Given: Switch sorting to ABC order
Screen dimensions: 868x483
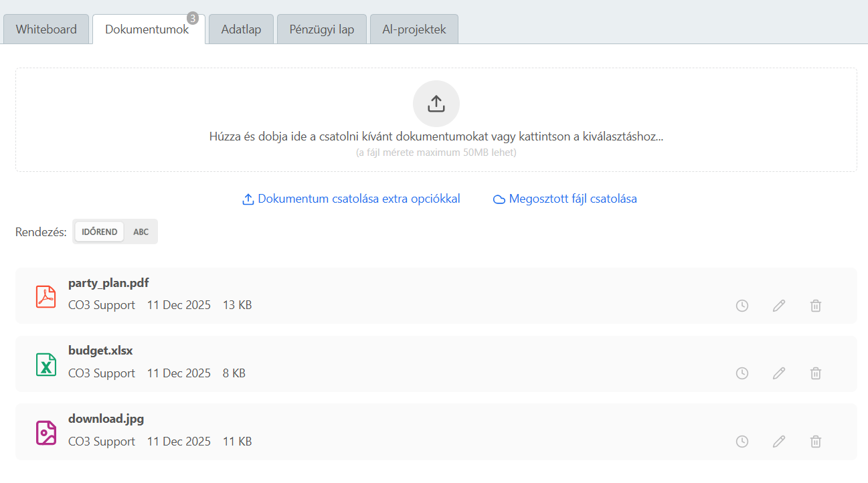Looking at the screenshot, I should 141,231.
